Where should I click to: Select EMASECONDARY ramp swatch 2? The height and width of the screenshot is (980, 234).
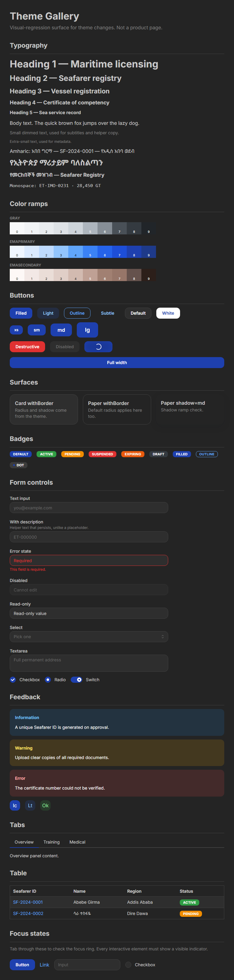[x=46, y=275]
